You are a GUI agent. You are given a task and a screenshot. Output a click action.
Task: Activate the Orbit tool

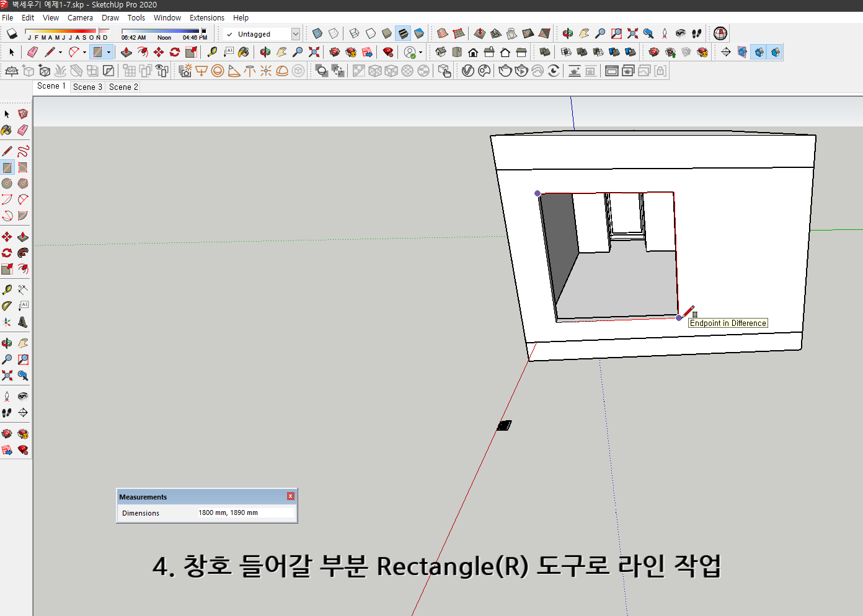pos(7,342)
